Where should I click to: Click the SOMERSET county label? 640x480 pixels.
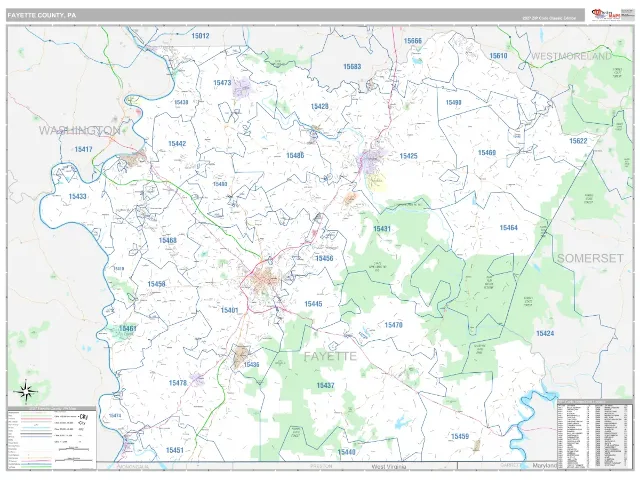tap(590, 258)
